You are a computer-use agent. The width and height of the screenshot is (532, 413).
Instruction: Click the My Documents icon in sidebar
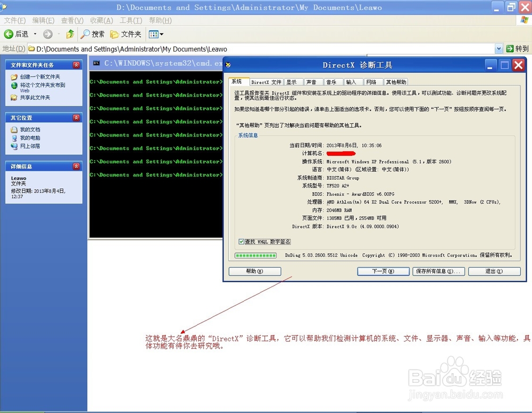tap(14, 130)
